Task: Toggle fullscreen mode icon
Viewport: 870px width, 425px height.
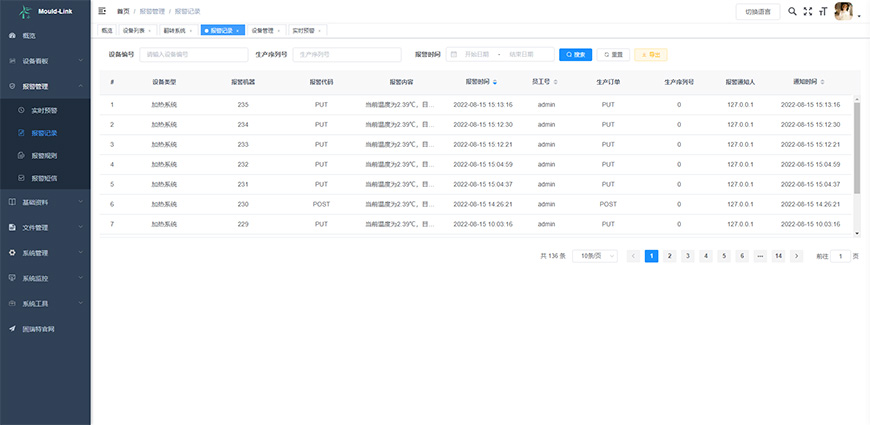Action: [808, 12]
